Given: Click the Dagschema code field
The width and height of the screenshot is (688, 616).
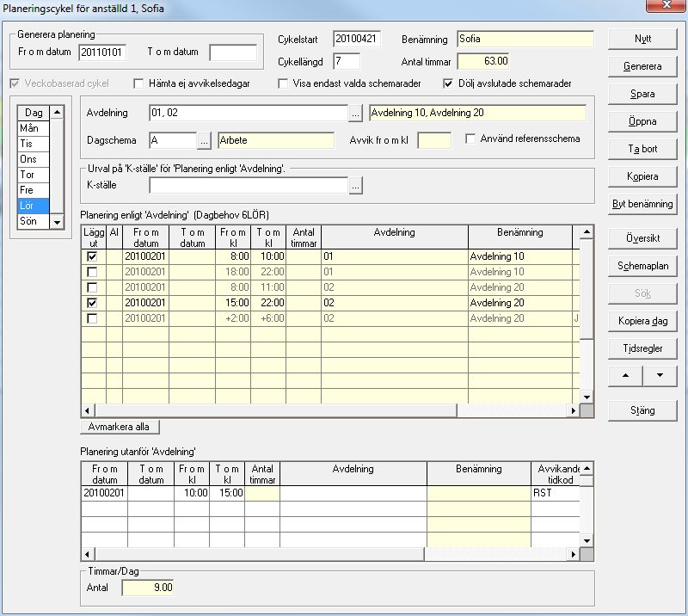Looking at the screenshot, I should point(173,141).
